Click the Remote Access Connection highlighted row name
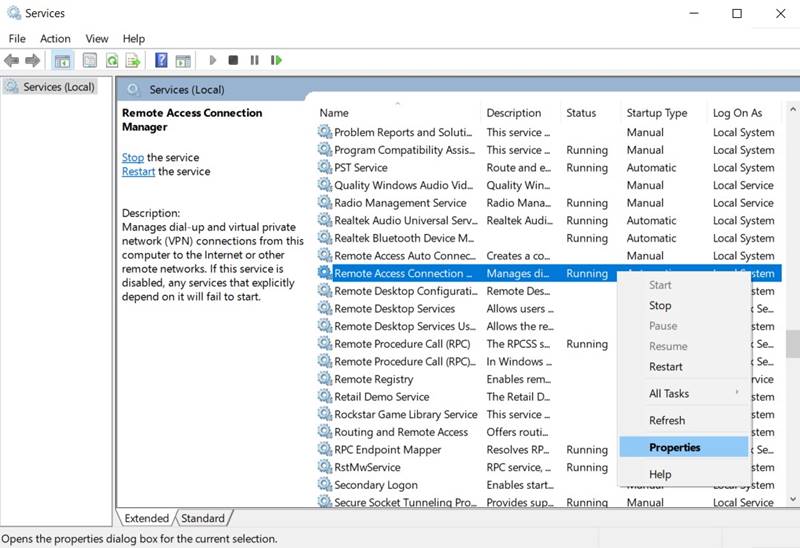Screen dimensions: 800x548 tap(403, 273)
